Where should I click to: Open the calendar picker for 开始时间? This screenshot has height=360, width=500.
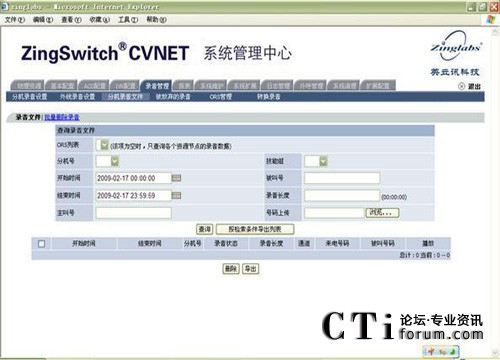(176, 178)
